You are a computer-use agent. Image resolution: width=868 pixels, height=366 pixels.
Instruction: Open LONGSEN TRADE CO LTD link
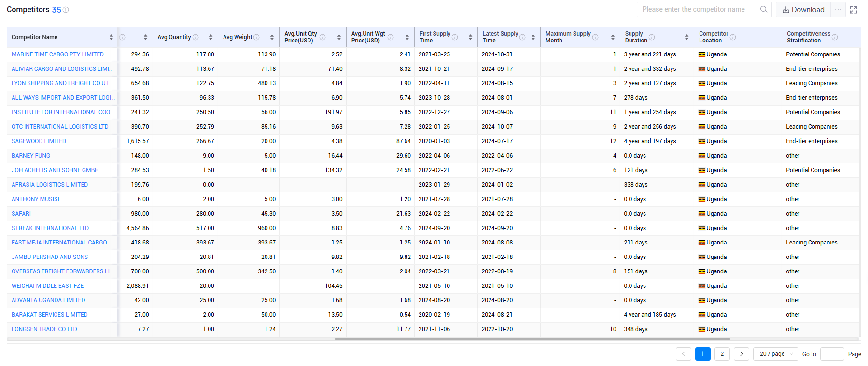coord(44,329)
